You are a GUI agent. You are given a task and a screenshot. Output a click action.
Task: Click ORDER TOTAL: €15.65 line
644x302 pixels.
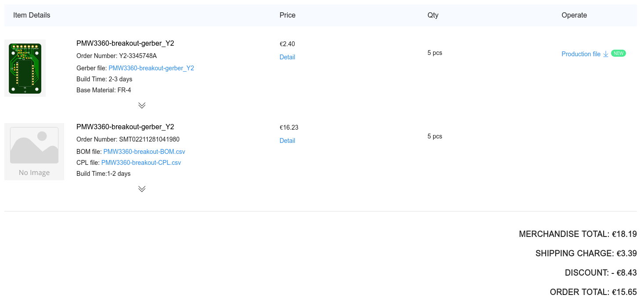593,292
